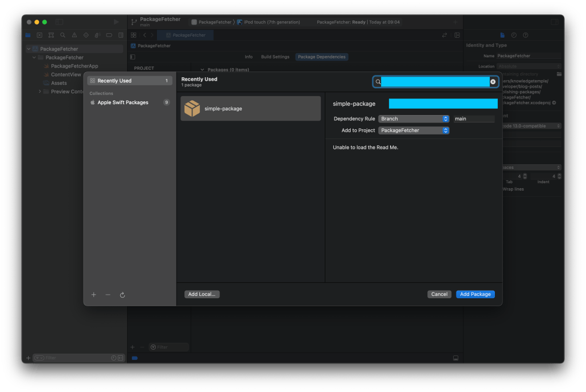Switch to the Build Settings tab
The width and height of the screenshot is (586, 392).
click(275, 57)
